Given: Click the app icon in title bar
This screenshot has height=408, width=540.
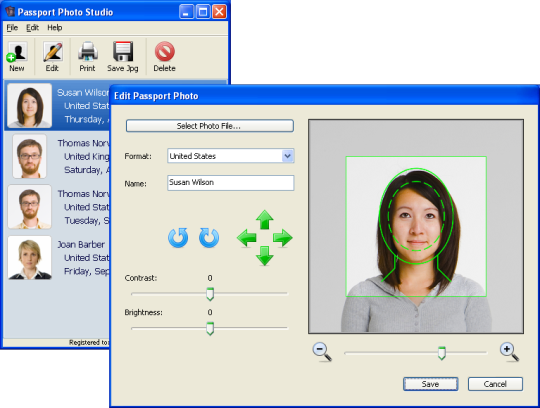Looking at the screenshot, I should pos(10,12).
